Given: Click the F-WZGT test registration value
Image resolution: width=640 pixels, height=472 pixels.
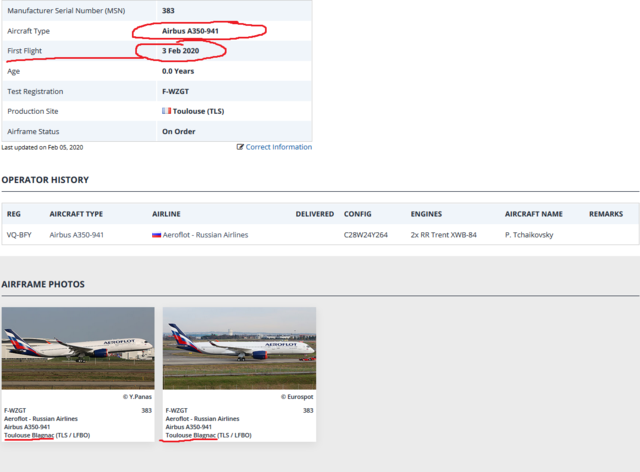Looking at the screenshot, I should click(176, 91).
